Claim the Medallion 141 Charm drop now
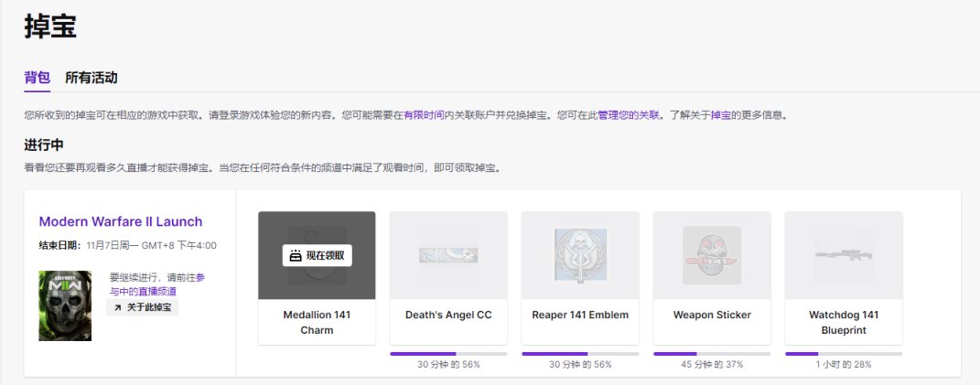The width and height of the screenshot is (980, 385). tap(317, 256)
